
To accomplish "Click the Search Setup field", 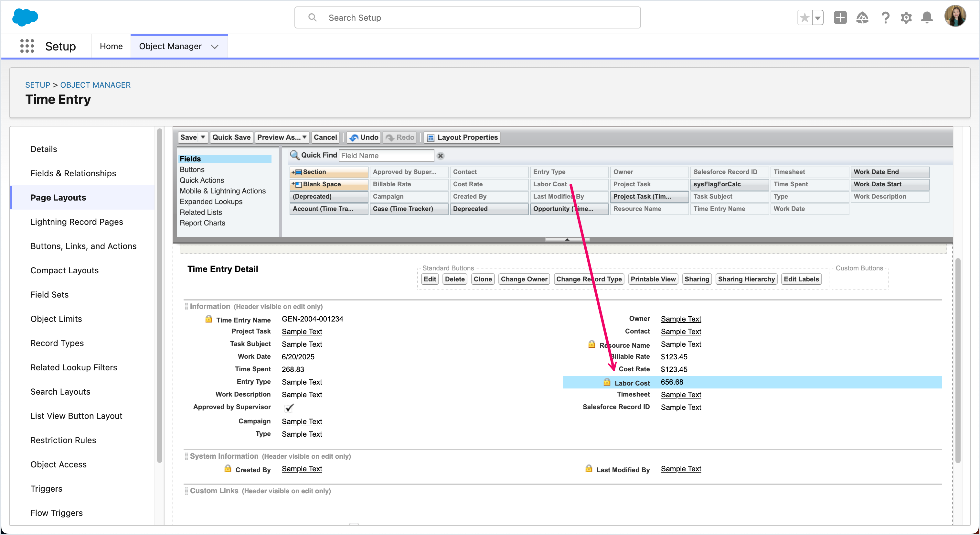I will 467,17.
